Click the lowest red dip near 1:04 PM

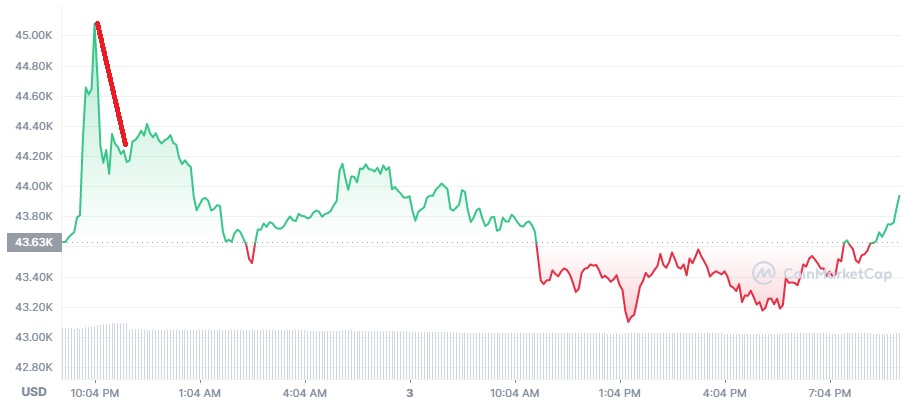(628, 321)
